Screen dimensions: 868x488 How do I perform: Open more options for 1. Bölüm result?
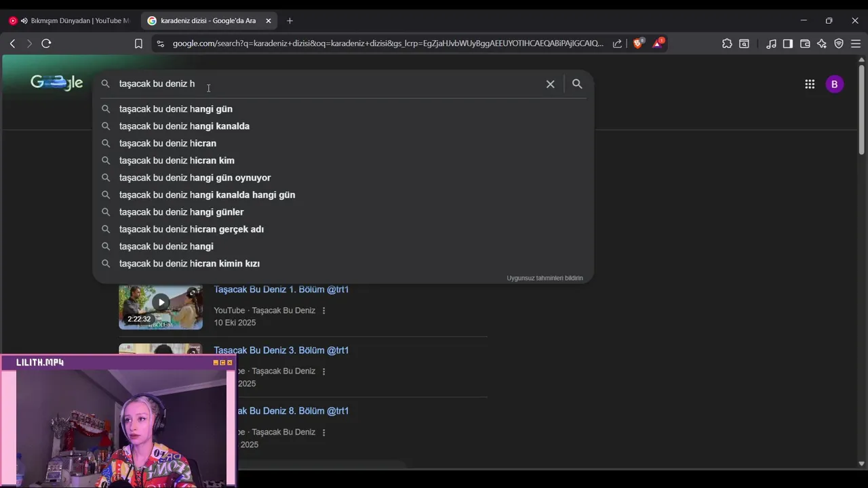coord(323,310)
